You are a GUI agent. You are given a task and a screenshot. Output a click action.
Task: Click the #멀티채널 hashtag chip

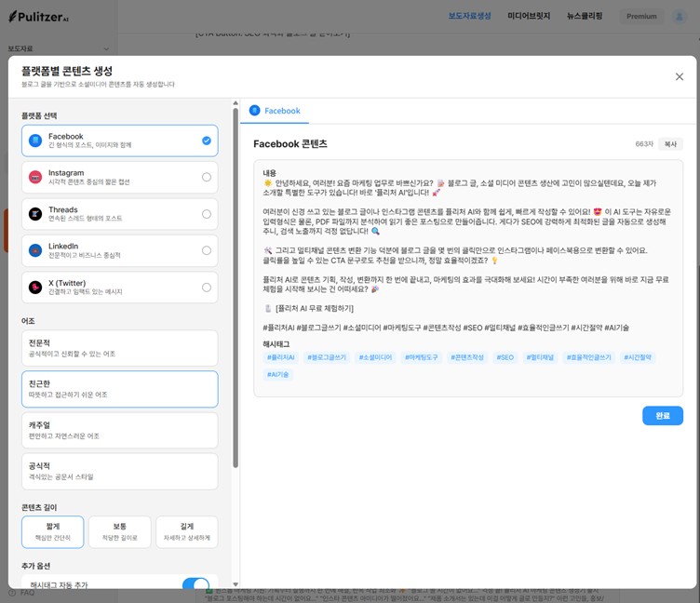(x=540, y=357)
